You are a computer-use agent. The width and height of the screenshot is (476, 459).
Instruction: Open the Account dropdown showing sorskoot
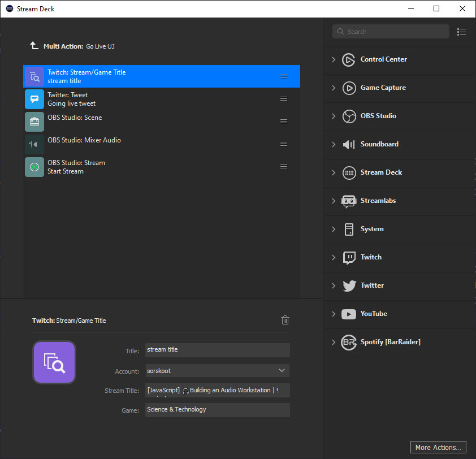217,371
